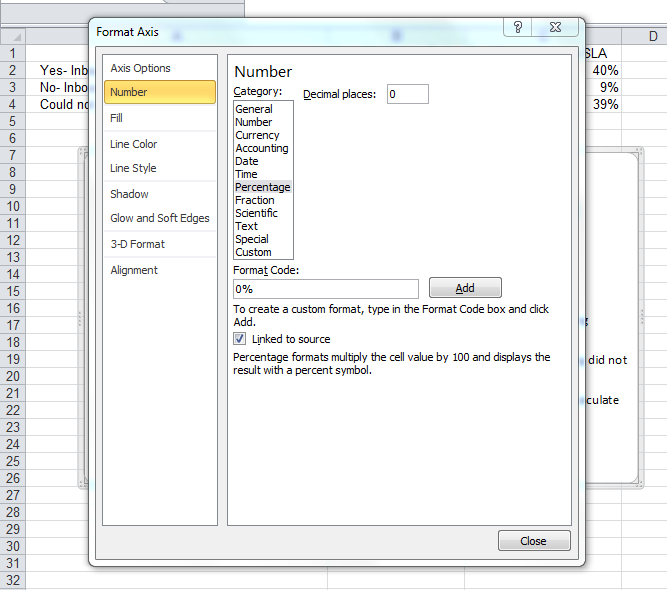
Task: Click the Add format code button
Action: (x=465, y=288)
